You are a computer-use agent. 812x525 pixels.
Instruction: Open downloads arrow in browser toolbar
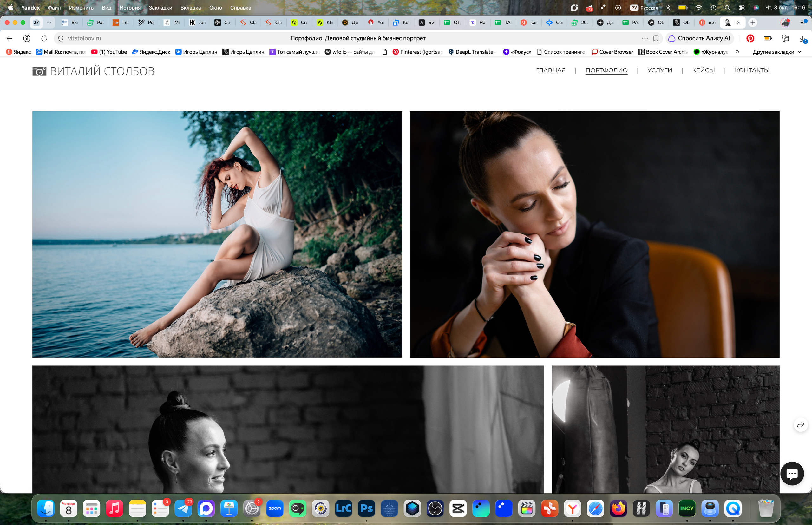(803, 38)
